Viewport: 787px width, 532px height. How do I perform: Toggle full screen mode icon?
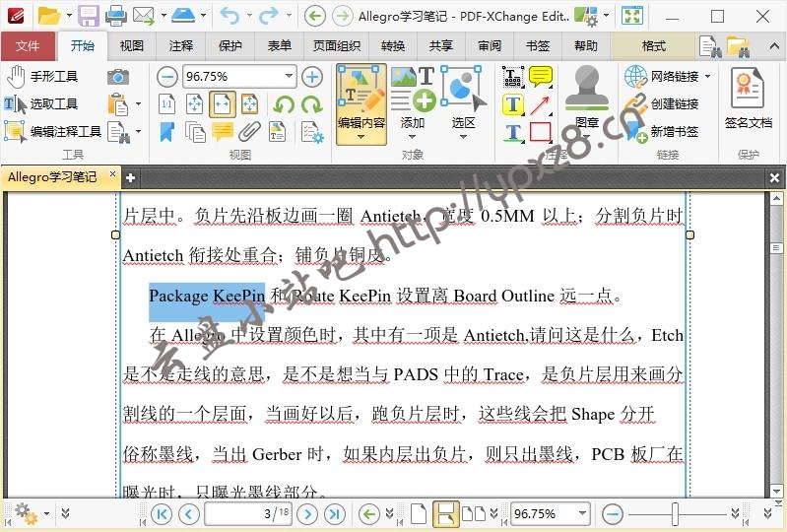click(632, 16)
